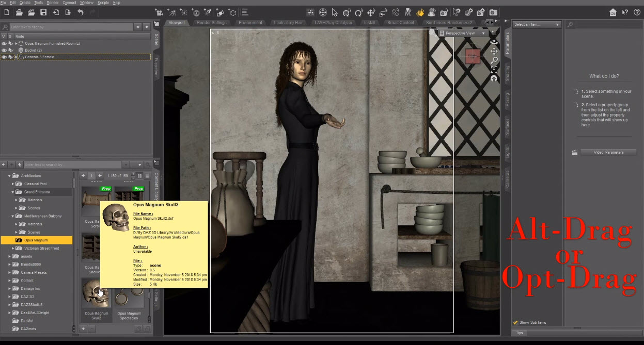This screenshot has width=644, height=345.
Task: Expand the DAZ 3D folder
Action: (x=9, y=297)
